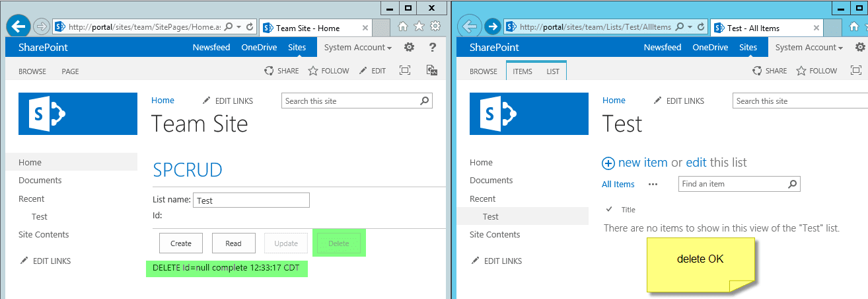Click Back arrow in right browser window
The width and height of the screenshot is (868, 299).
[x=470, y=26]
